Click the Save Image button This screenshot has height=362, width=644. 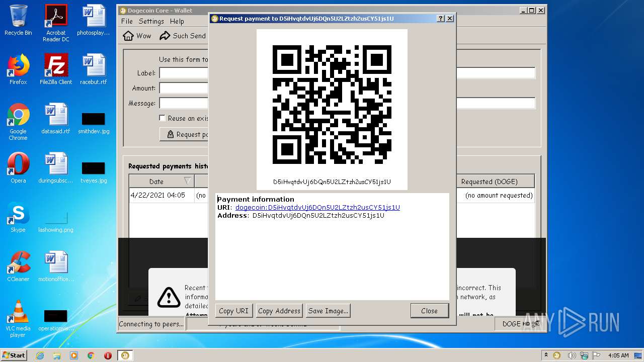(328, 311)
